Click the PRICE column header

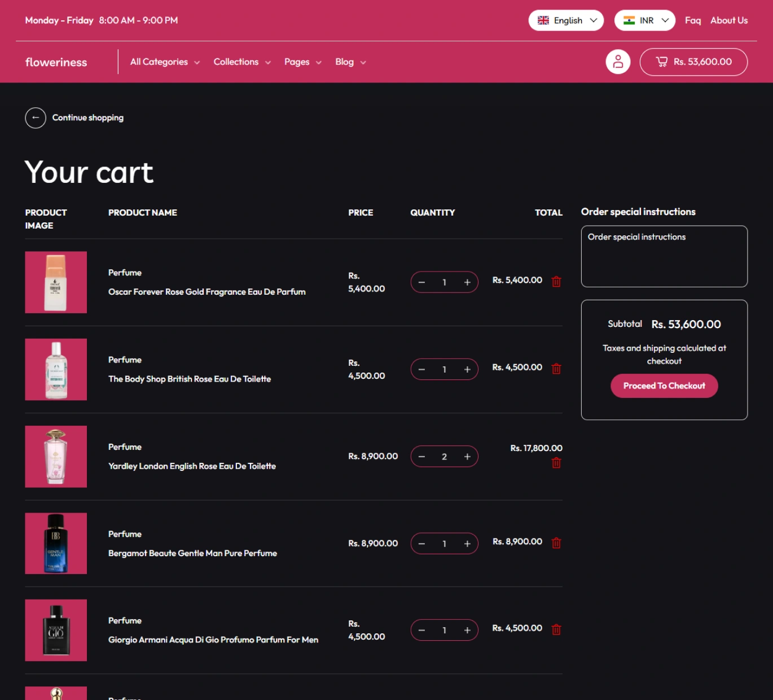[x=361, y=212]
